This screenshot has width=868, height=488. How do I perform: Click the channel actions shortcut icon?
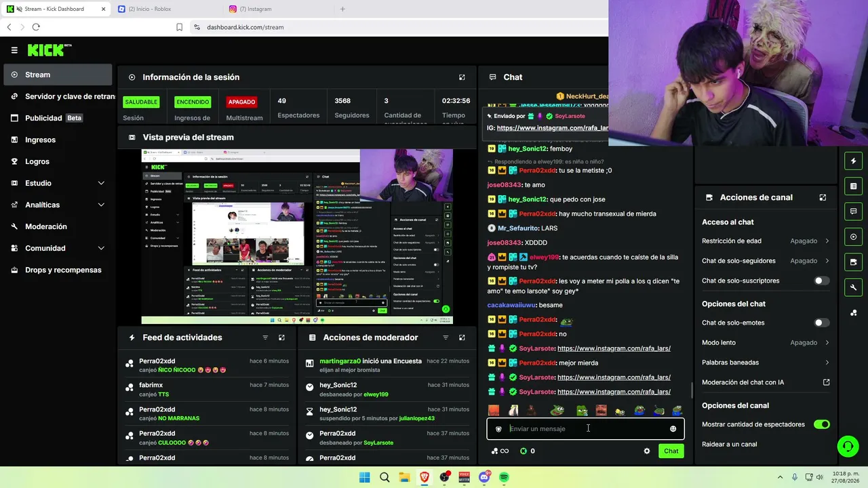pos(853,262)
